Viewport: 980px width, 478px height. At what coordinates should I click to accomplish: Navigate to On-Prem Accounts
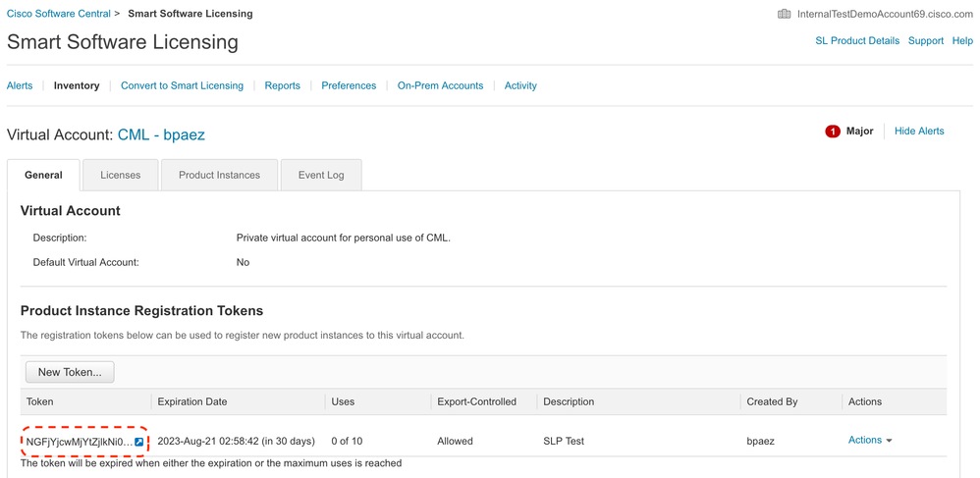(x=440, y=85)
